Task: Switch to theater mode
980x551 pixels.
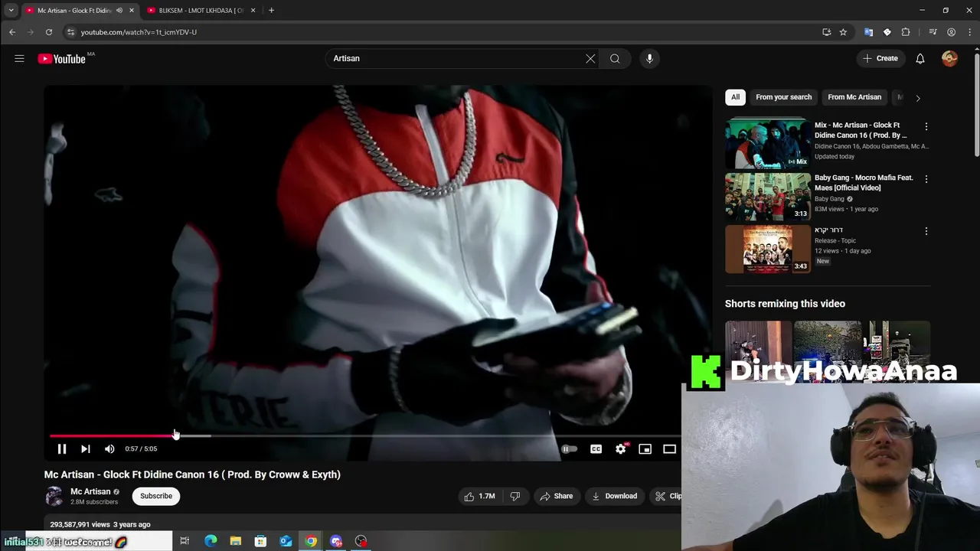Action: (669, 449)
